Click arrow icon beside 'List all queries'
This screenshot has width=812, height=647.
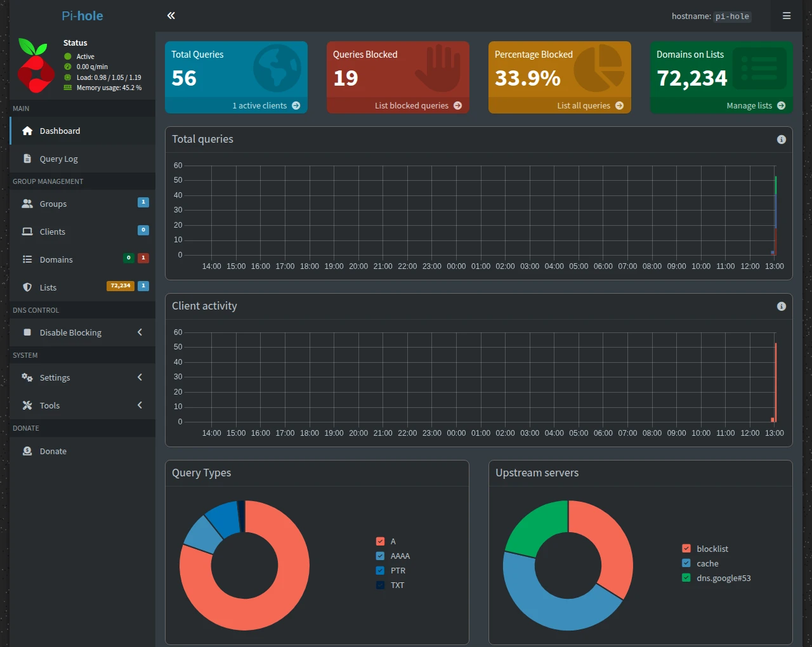pyautogui.click(x=619, y=106)
